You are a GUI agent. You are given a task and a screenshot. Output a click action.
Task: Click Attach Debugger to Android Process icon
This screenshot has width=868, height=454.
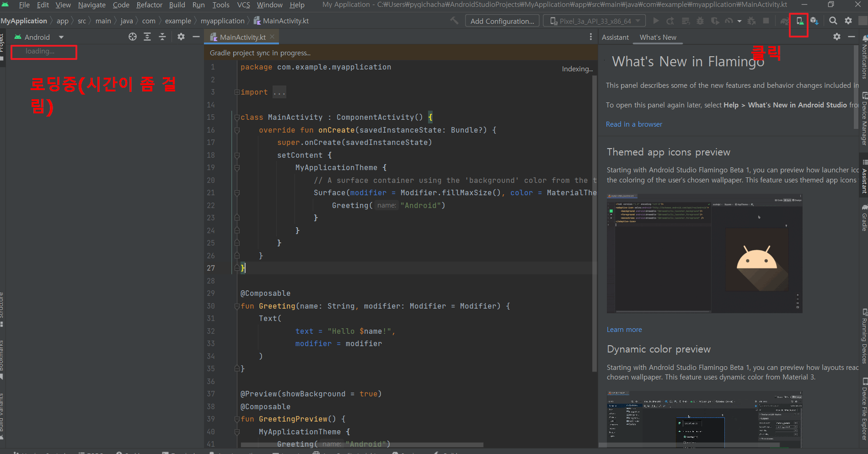[751, 21]
